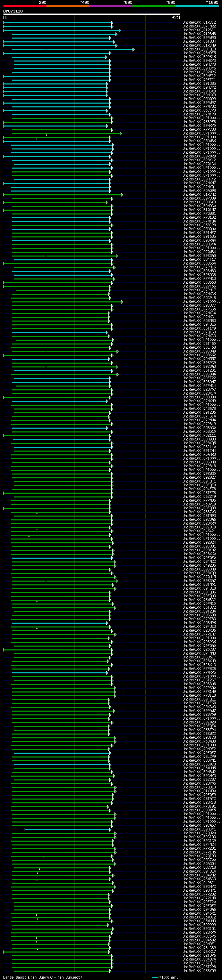Select the UniRef100_Q03664 label
This screenshot has width=222, height=980.
pos(199,263)
